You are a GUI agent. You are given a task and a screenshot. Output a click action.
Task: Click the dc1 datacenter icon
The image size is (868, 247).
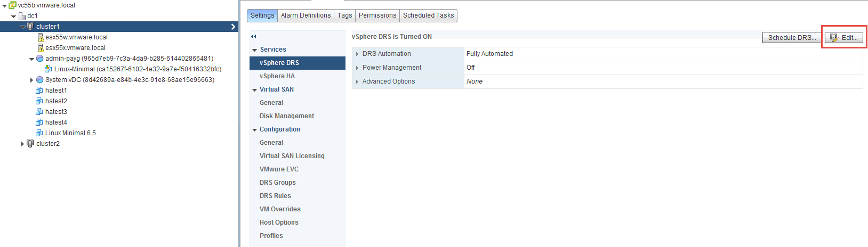click(x=22, y=16)
